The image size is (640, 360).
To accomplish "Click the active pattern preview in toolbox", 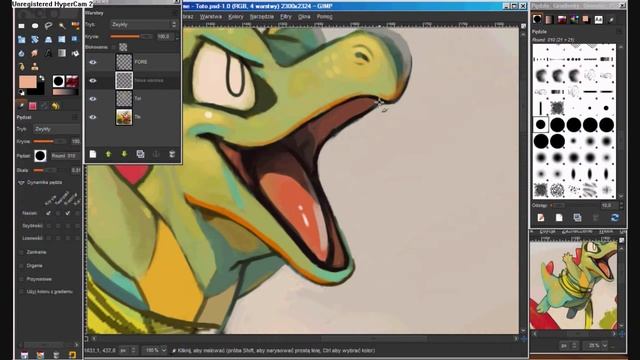I will [72, 81].
